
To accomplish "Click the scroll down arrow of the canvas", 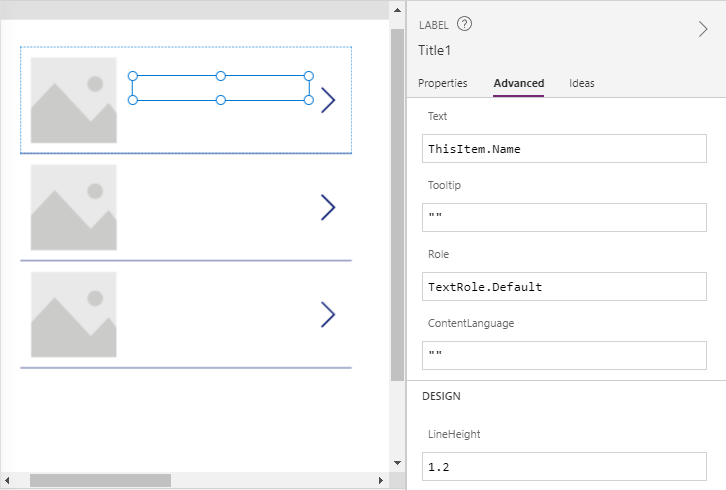I will [x=397, y=463].
